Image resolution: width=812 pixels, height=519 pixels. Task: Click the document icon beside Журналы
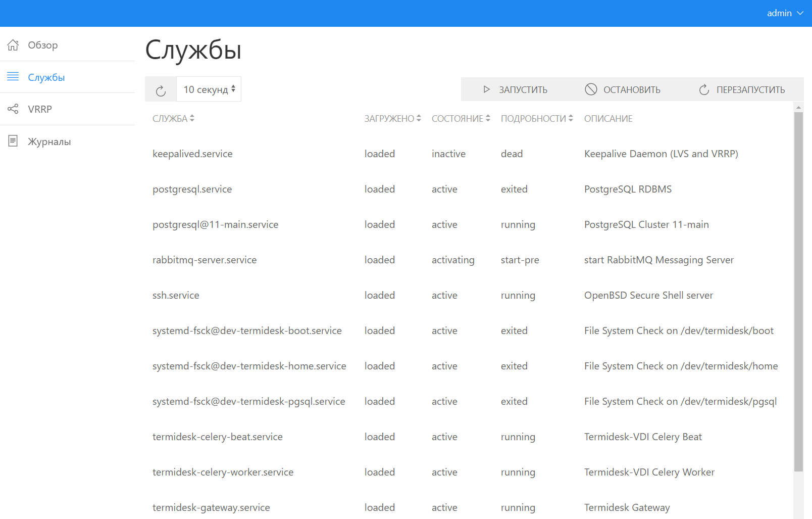(13, 141)
